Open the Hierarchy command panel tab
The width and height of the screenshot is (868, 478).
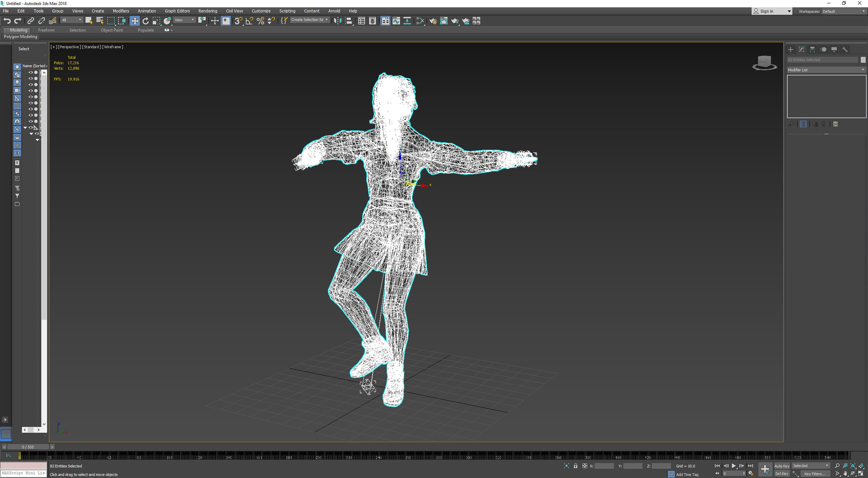click(x=812, y=49)
